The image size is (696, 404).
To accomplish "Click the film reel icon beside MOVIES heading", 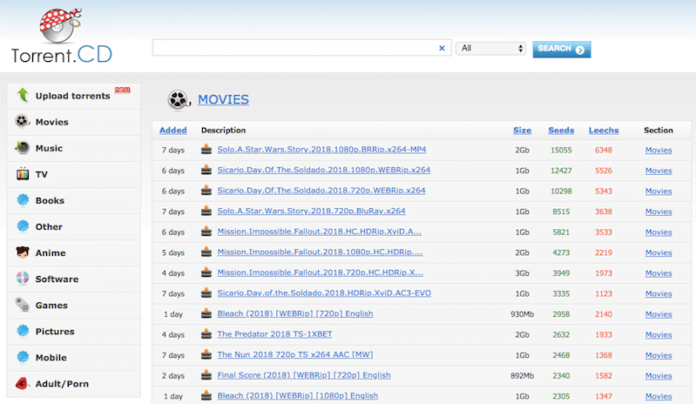I will click(x=178, y=99).
